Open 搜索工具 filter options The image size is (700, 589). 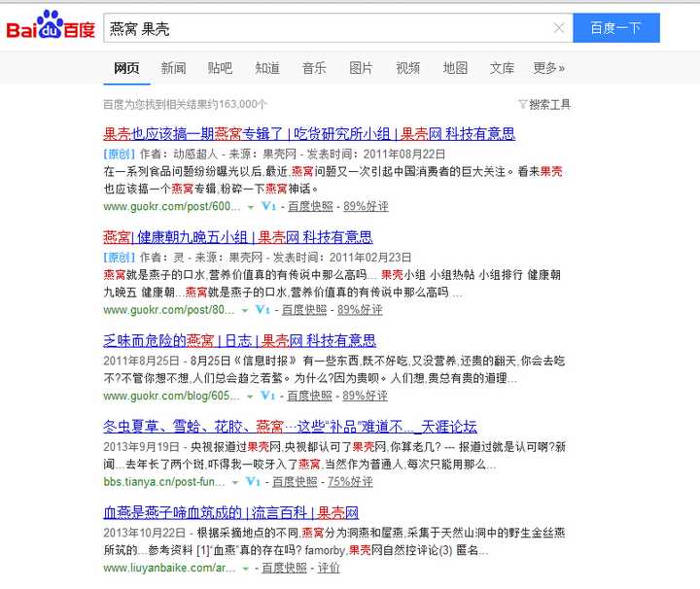click(x=549, y=104)
